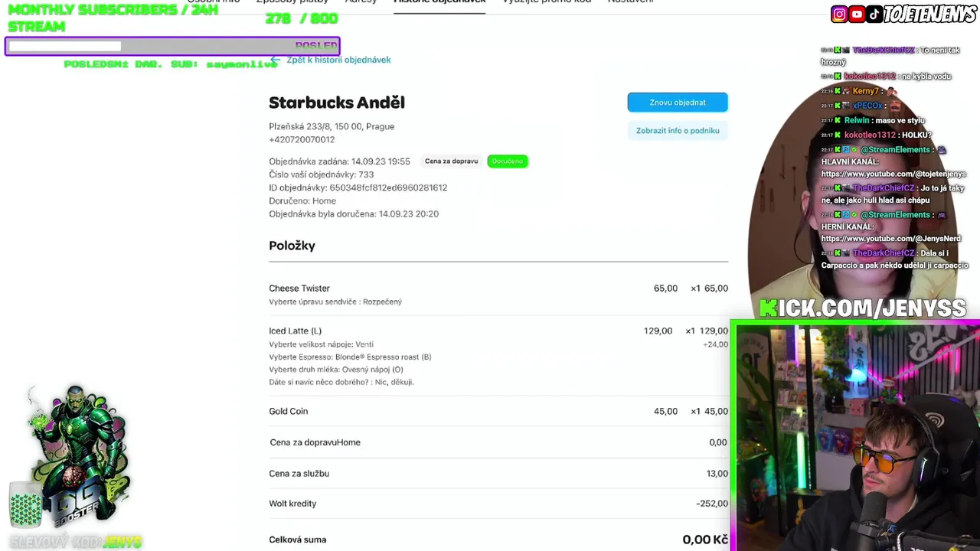
Task: Click the green Doručeno status badge
Action: click(x=508, y=161)
